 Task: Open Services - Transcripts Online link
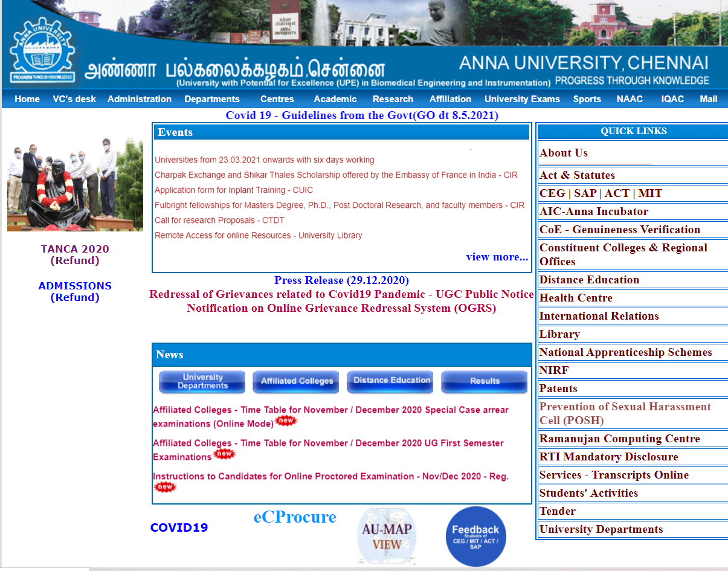coord(614,475)
